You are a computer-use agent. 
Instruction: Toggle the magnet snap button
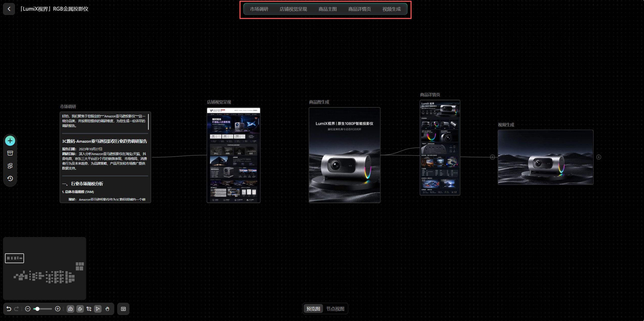point(80,309)
